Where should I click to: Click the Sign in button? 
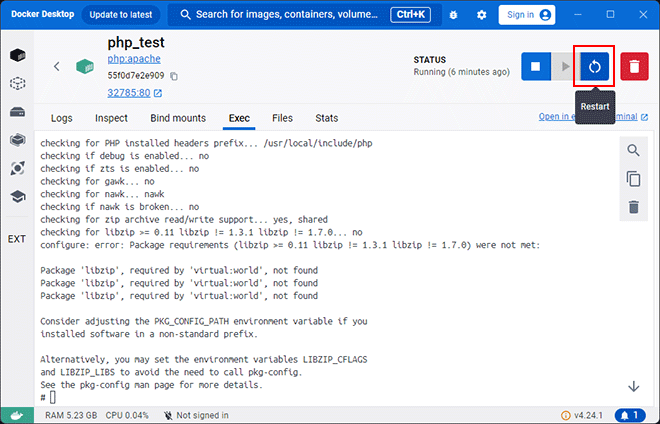coord(527,15)
